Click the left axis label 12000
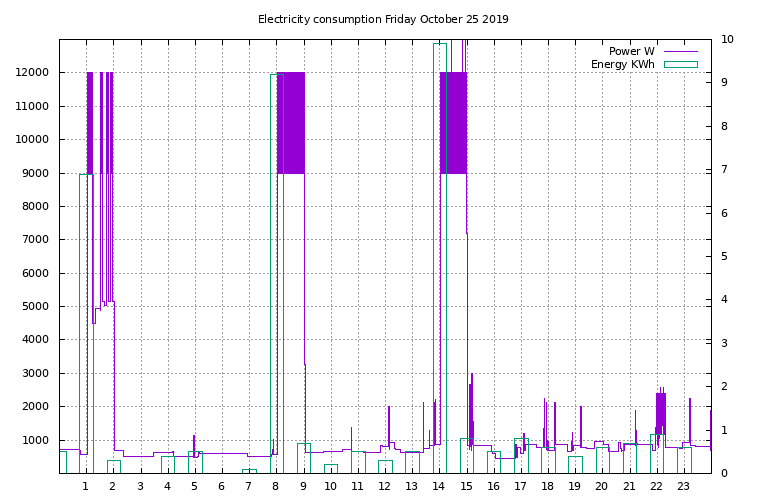Viewport: 768px width, 500px height. click(x=32, y=72)
